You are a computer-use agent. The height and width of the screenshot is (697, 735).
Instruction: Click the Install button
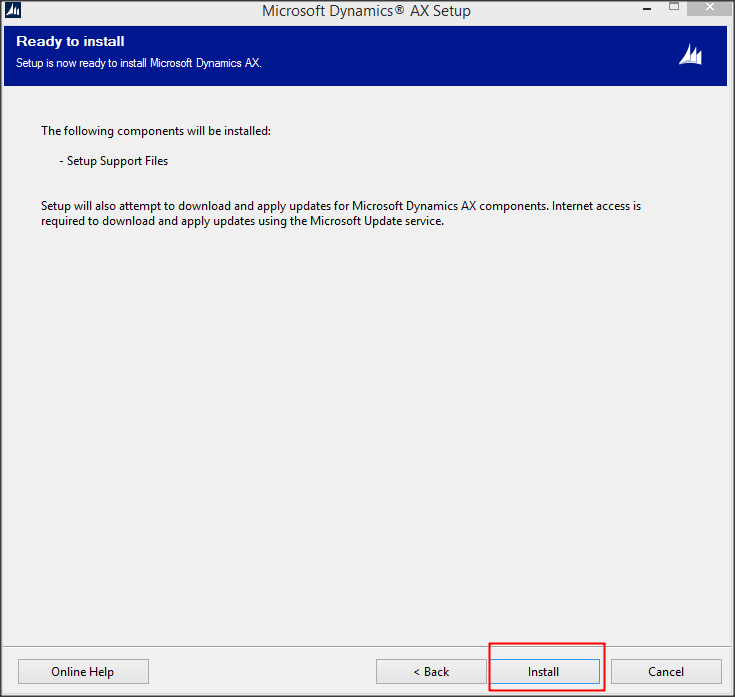click(544, 671)
